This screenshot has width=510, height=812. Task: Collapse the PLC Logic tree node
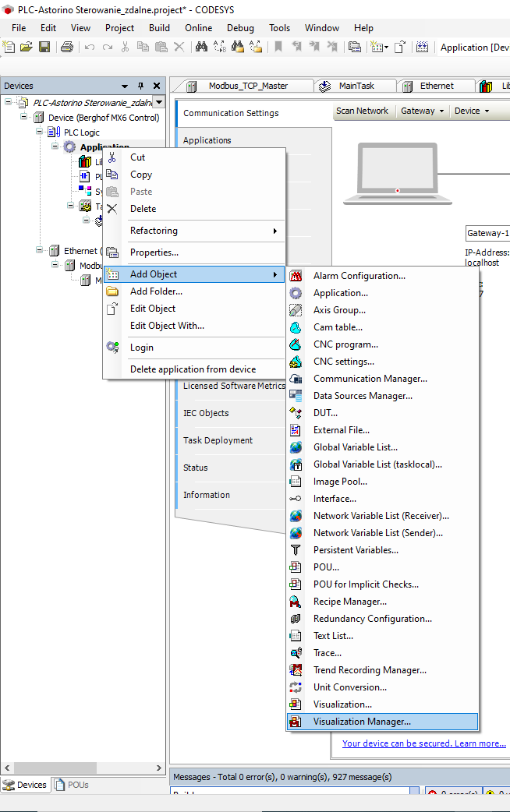coord(40,131)
